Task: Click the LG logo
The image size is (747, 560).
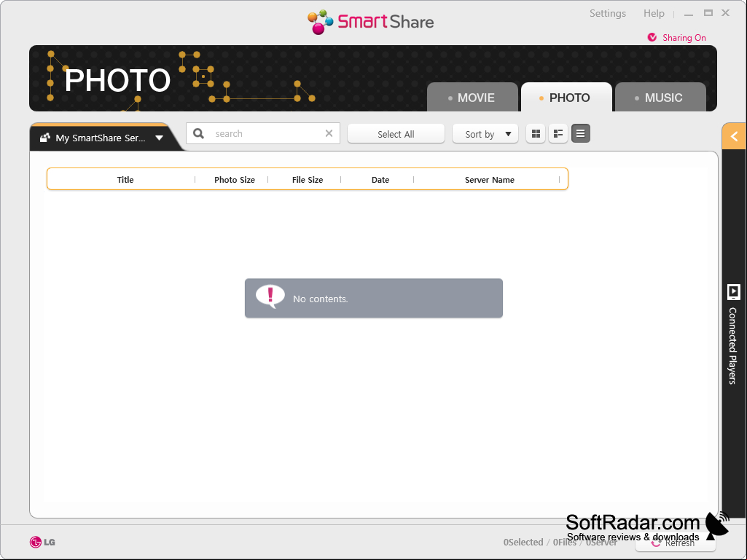Action: point(42,542)
